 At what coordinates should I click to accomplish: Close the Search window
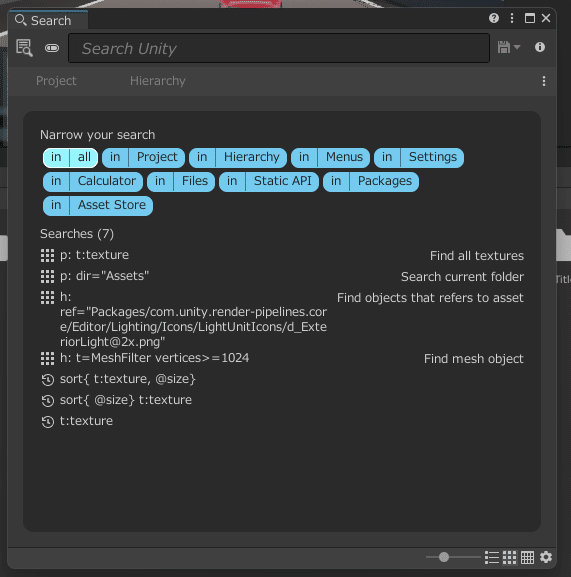546,18
